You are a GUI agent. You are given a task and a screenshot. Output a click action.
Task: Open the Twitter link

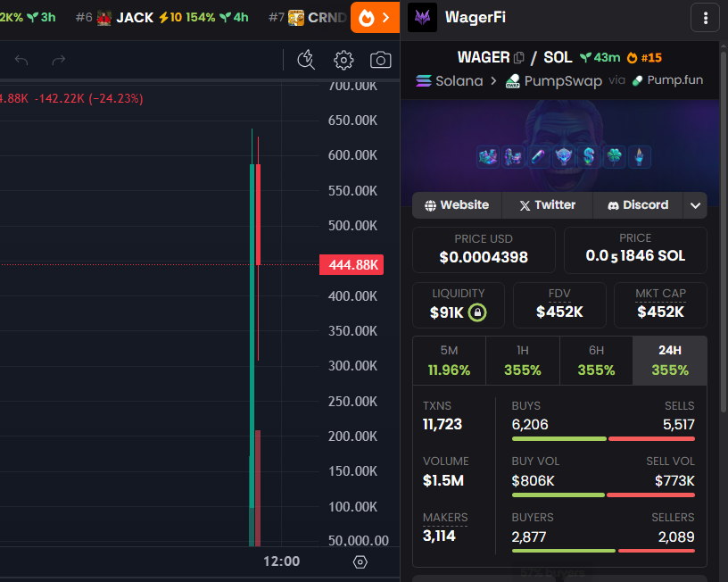point(548,204)
